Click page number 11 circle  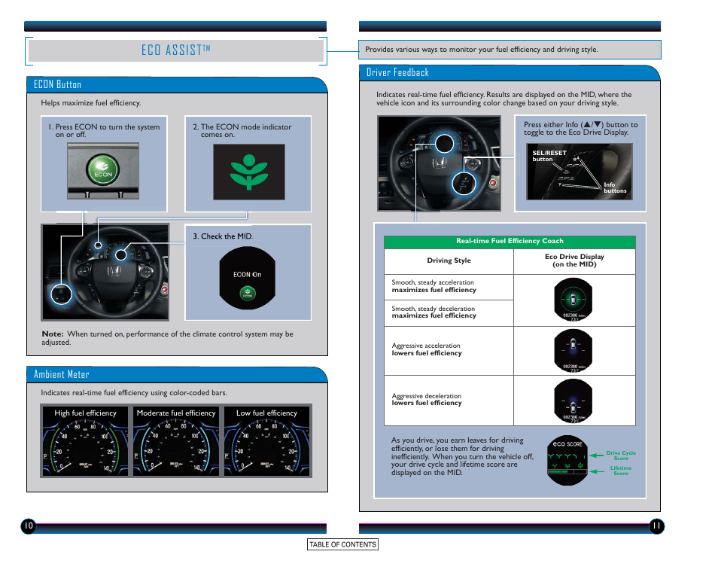click(656, 526)
